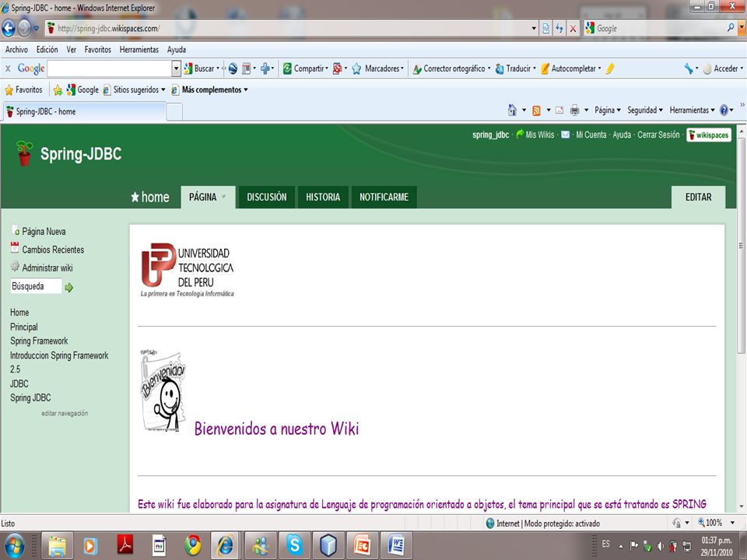Click the mail envelope icon in wiki header
This screenshot has width=747, height=560.
[565, 135]
